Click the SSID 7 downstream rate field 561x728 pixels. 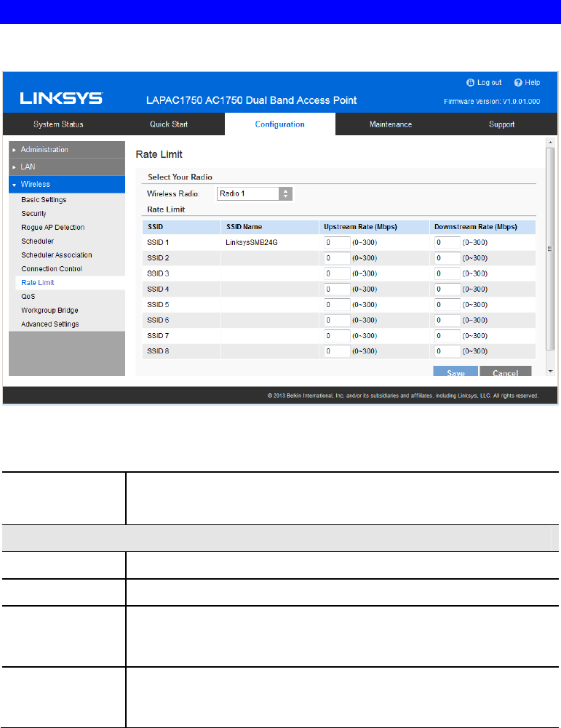click(447, 336)
